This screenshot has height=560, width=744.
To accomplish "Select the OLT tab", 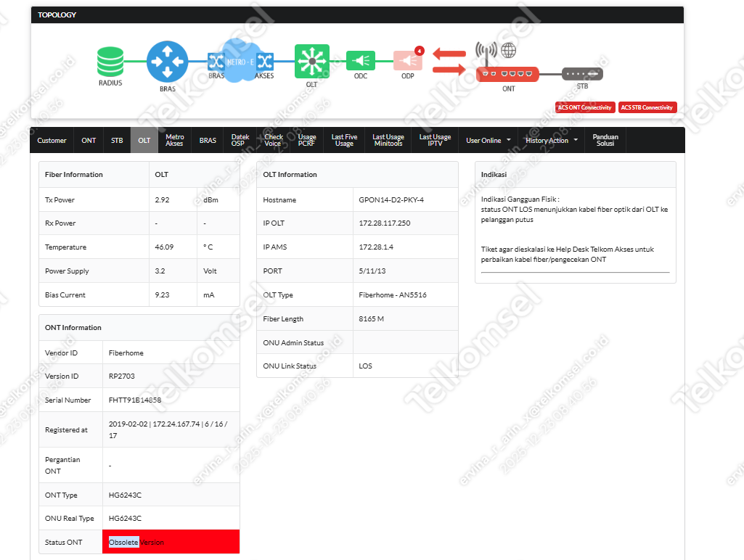I will tap(144, 140).
